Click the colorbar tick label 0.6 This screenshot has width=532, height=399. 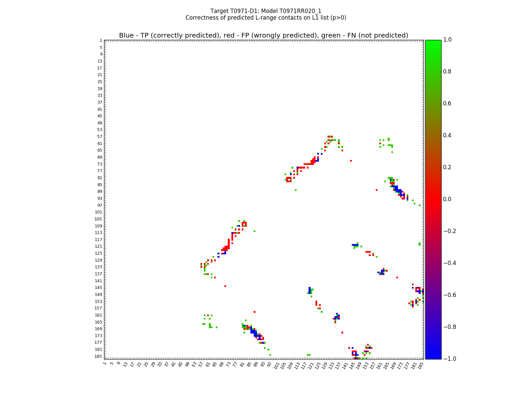pyautogui.click(x=447, y=103)
